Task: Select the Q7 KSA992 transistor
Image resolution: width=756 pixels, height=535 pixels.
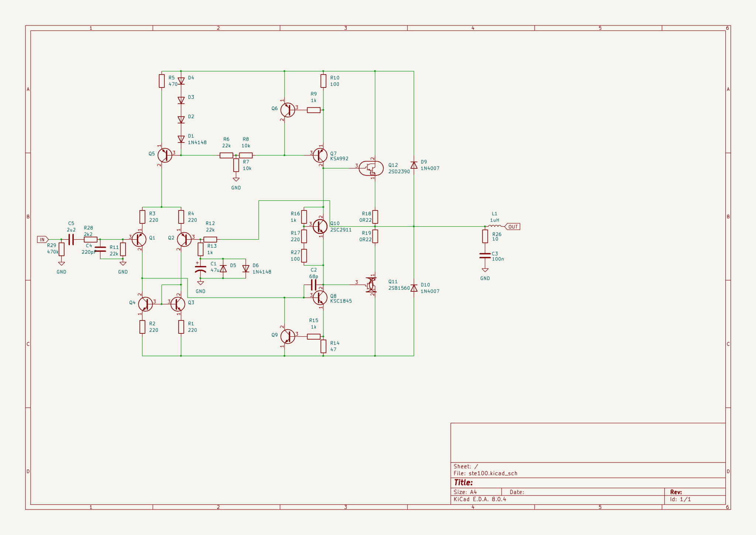Action: click(x=320, y=155)
